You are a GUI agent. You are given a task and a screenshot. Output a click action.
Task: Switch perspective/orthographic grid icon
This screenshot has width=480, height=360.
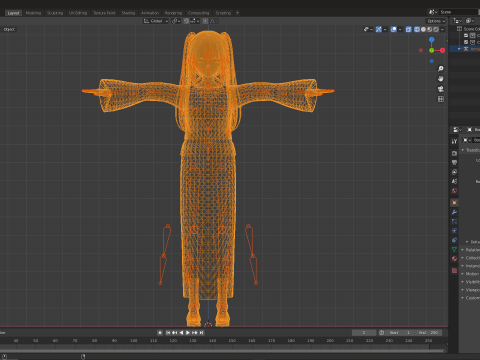point(441,99)
